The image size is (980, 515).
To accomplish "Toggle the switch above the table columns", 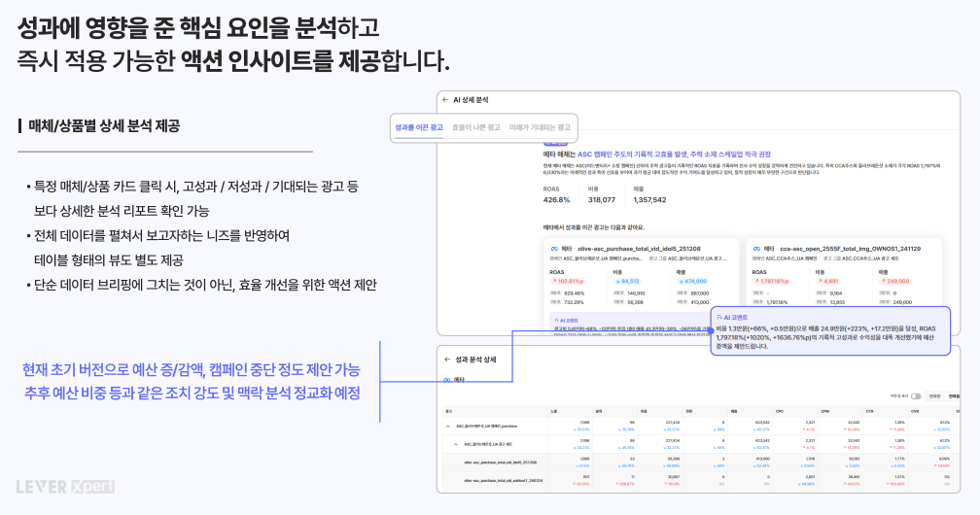I will point(915,396).
